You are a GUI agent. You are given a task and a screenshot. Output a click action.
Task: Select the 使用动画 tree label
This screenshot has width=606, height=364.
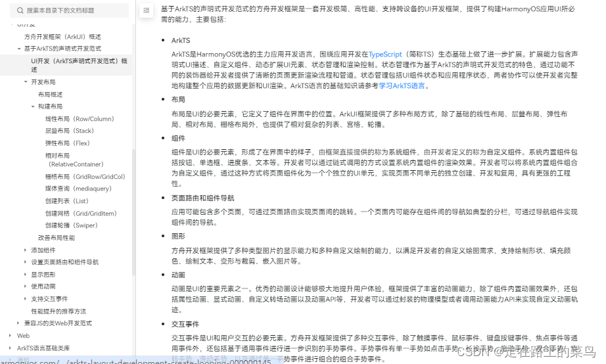[x=43, y=286]
